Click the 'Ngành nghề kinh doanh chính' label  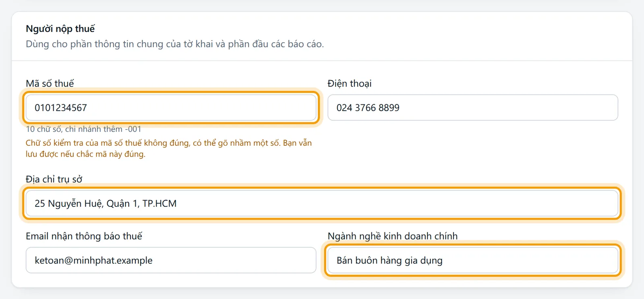pyautogui.click(x=392, y=236)
